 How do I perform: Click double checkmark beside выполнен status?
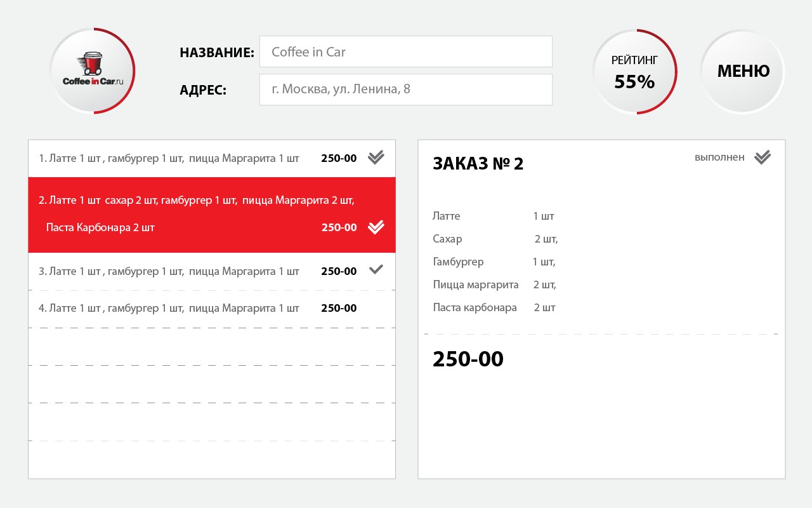(763, 157)
